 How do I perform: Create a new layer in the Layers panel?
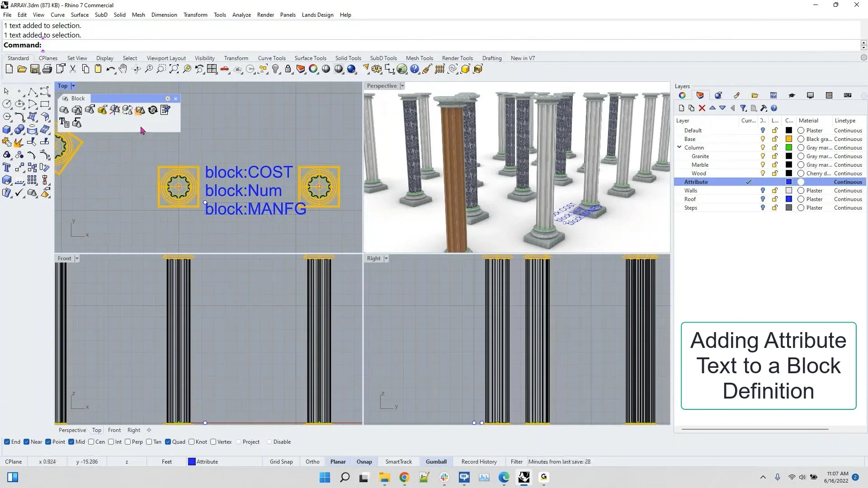(x=681, y=108)
